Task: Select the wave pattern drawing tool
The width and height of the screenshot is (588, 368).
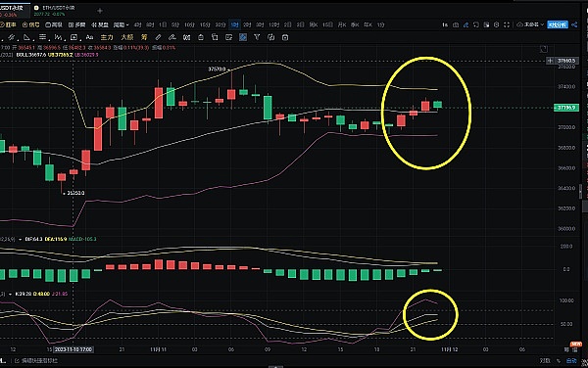Action: [x=58, y=37]
